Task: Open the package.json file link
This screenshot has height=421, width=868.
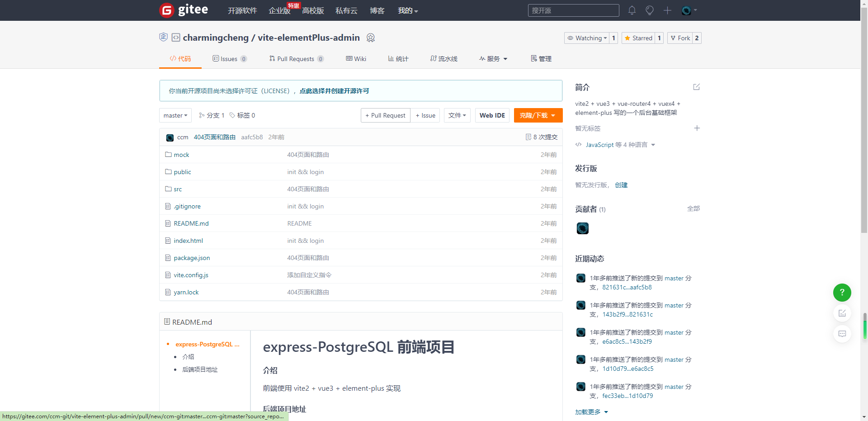Action: pyautogui.click(x=192, y=258)
